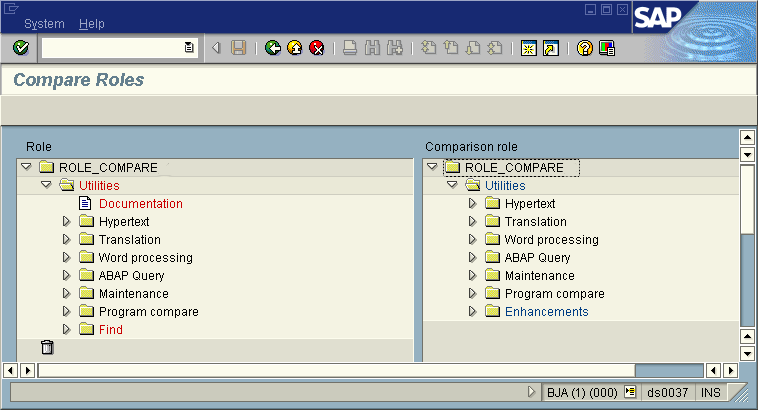
Task: Click the horizontal scrollbar at the bottom
Action: 335,371
